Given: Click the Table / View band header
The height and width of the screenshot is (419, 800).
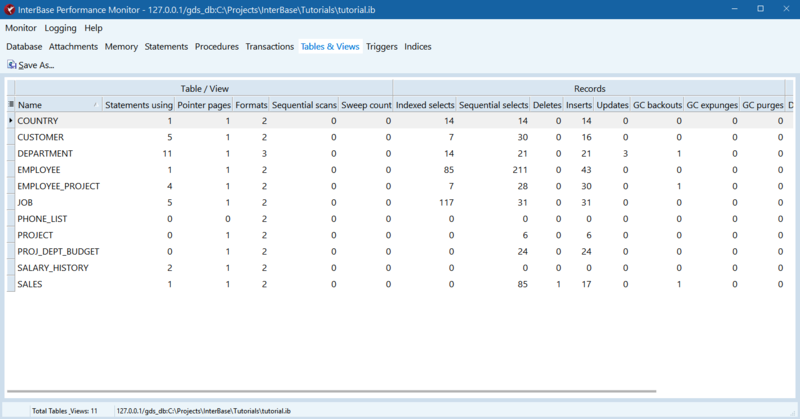Looking at the screenshot, I should [x=204, y=88].
